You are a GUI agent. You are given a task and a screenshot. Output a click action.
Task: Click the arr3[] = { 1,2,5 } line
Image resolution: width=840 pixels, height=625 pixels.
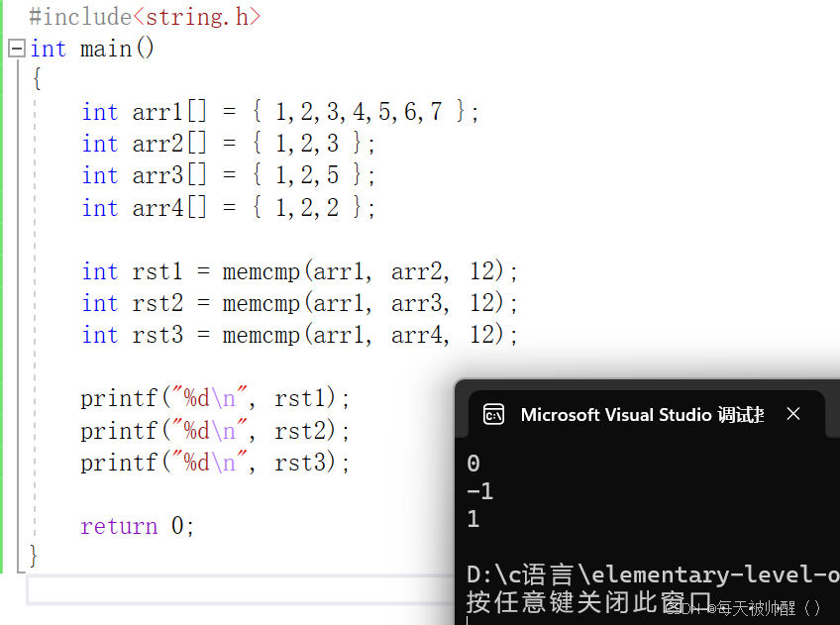pyautogui.click(x=228, y=175)
